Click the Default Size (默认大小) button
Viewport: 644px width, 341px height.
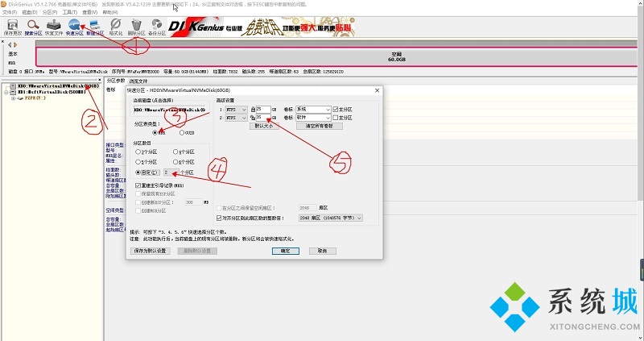click(264, 127)
